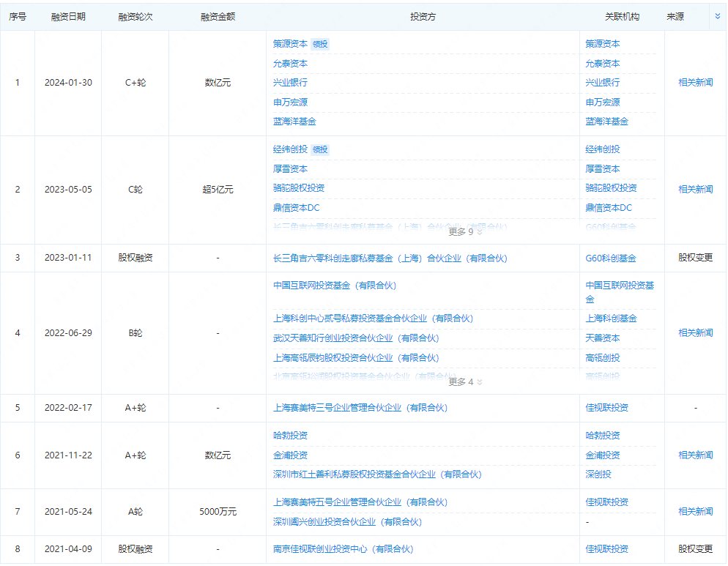
Task: Click the 融资日期 column header
Action: (68, 17)
